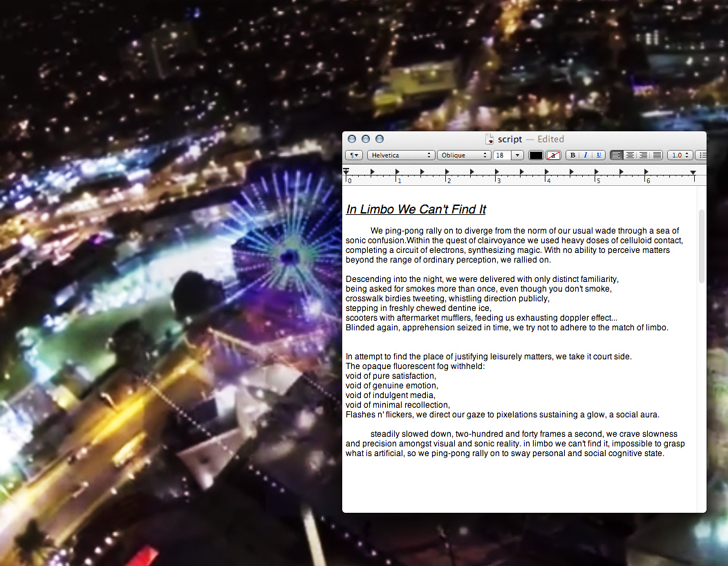Justify the text alignment
This screenshot has height=566, width=728.
click(x=656, y=155)
